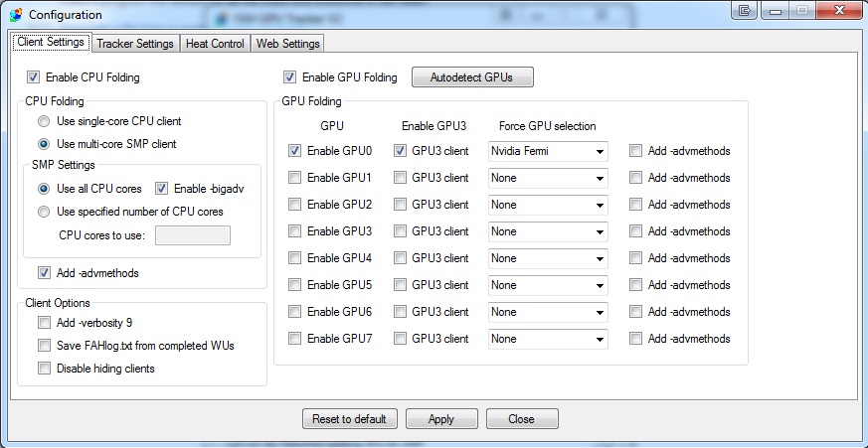Enable Add -verbosity 9 option

pos(44,322)
